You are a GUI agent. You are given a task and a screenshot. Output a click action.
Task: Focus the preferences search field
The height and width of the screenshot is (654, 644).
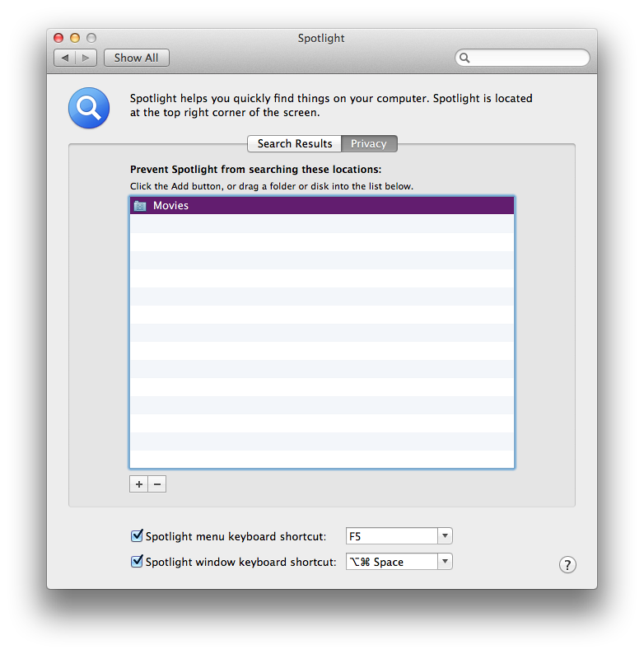click(522, 58)
